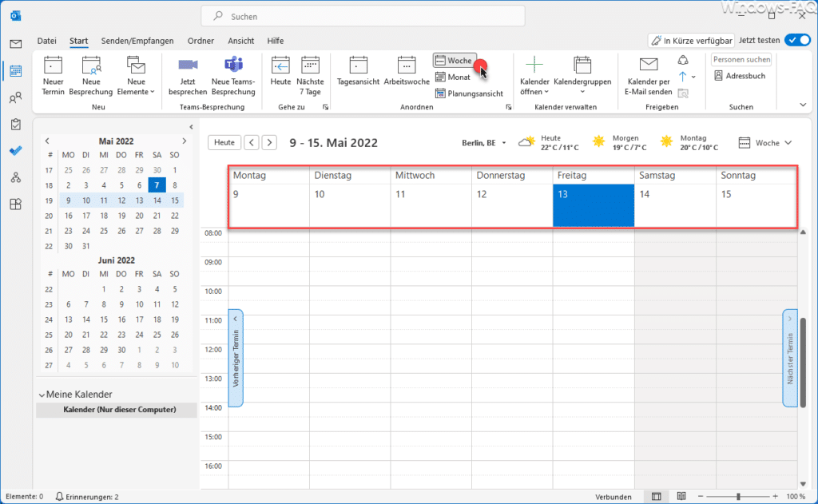The height and width of the screenshot is (504, 818).
Task: Start Jetzt besprechen instant meeting
Action: [188, 76]
